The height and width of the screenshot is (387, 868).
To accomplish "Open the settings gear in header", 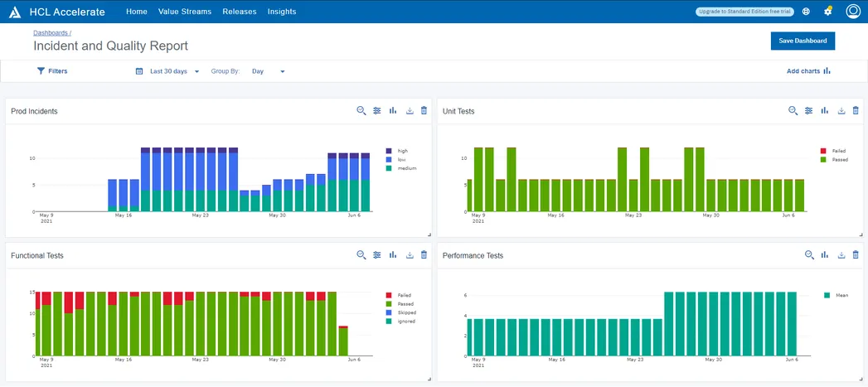I will click(x=827, y=12).
